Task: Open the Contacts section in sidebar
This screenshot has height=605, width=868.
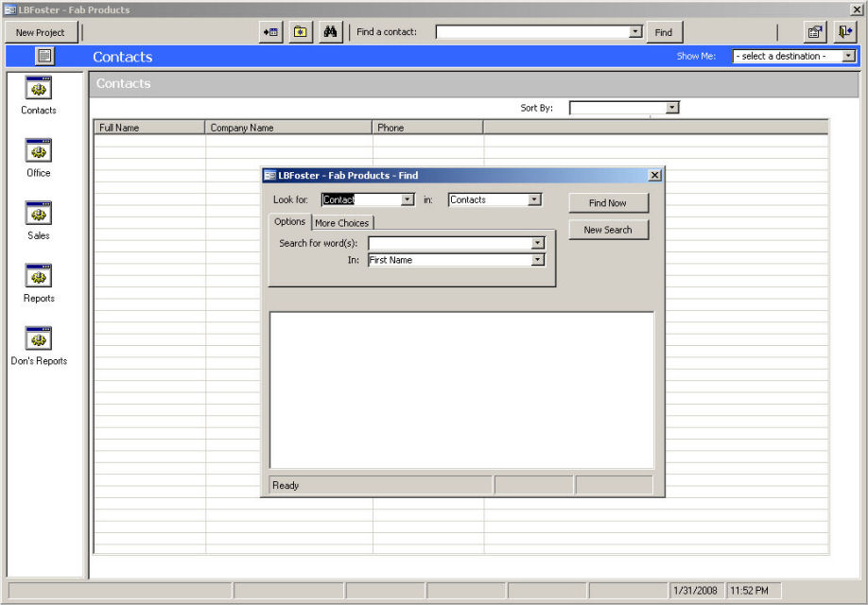Action: click(x=39, y=95)
